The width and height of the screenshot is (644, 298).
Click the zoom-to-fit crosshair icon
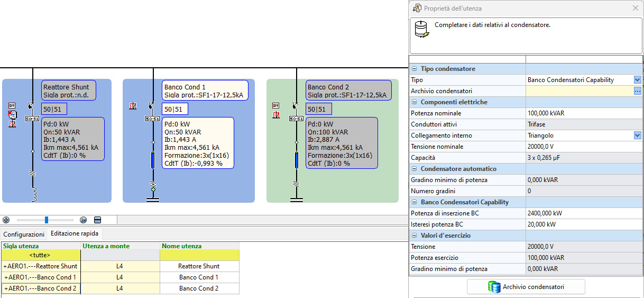coord(6,220)
